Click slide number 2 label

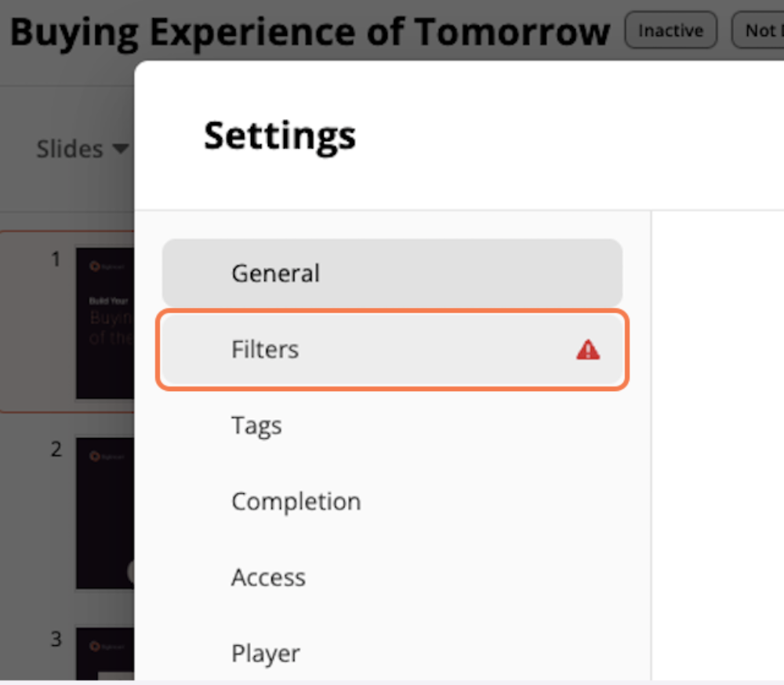pos(56,449)
